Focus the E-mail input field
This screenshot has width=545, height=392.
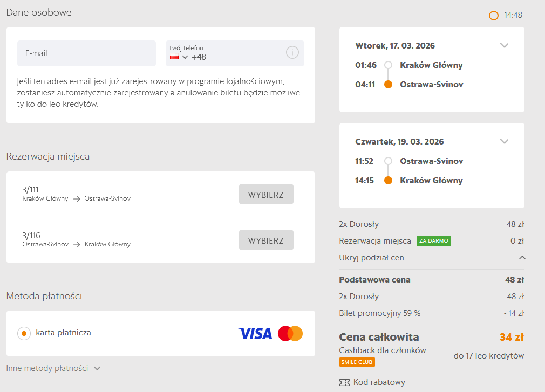(x=86, y=53)
